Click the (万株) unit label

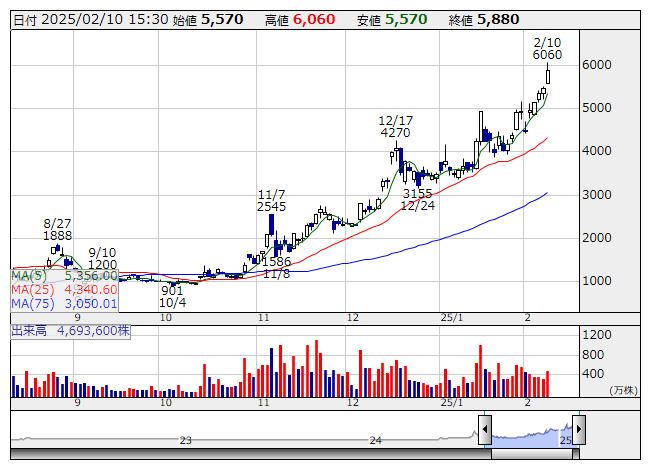point(623,390)
